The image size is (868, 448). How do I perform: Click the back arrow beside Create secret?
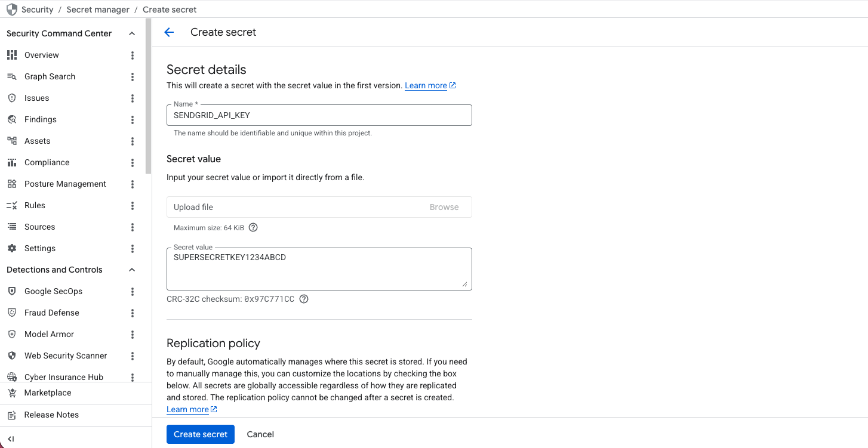169,32
